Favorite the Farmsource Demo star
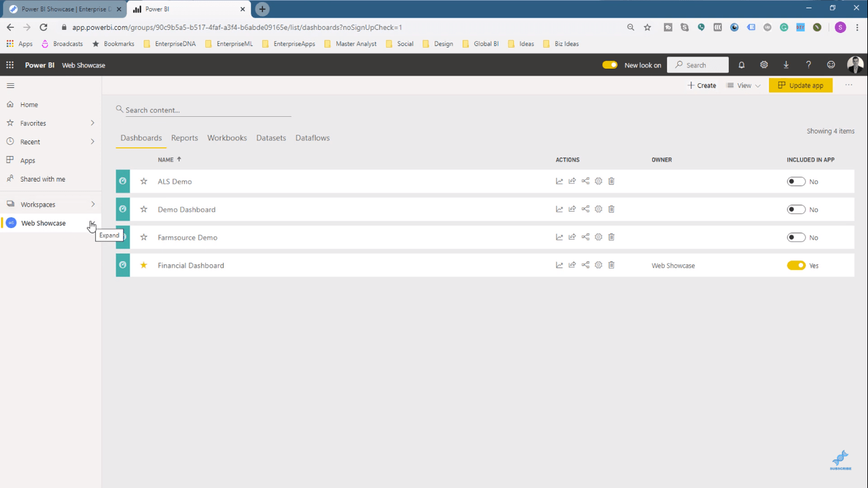Viewport: 868px width, 488px height. 144,237
